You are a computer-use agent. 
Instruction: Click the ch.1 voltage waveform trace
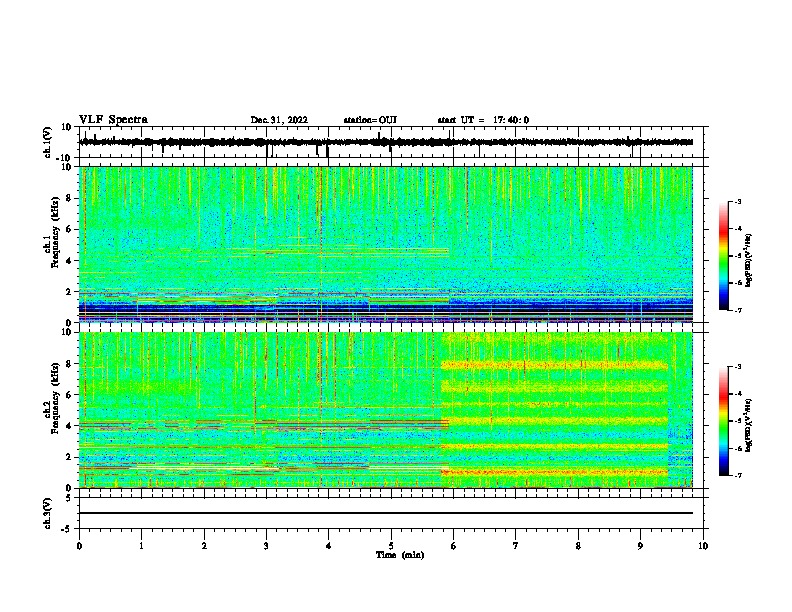(386, 142)
